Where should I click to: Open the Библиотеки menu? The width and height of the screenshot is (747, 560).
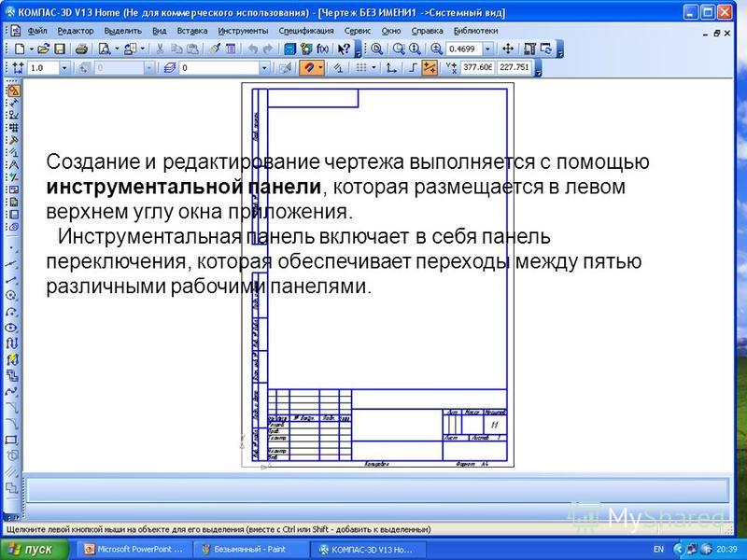pyautogui.click(x=475, y=31)
